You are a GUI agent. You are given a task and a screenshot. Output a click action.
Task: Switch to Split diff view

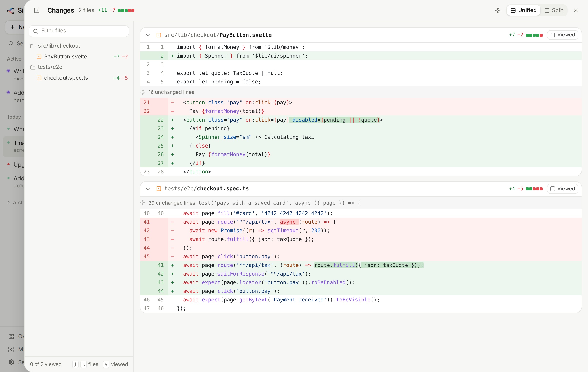[x=554, y=10]
